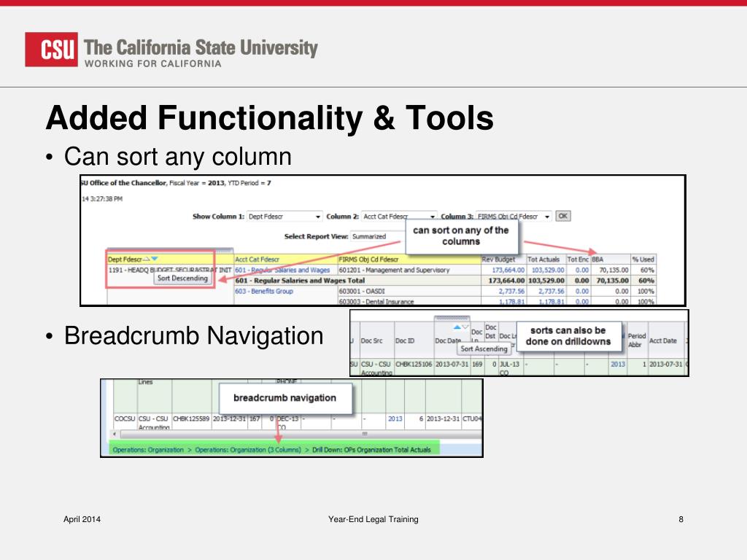The height and width of the screenshot is (560, 747).
Task: Open the Column 3 dropdown (FIRMS Obj Cd Fdescr)
Action: tap(514, 216)
